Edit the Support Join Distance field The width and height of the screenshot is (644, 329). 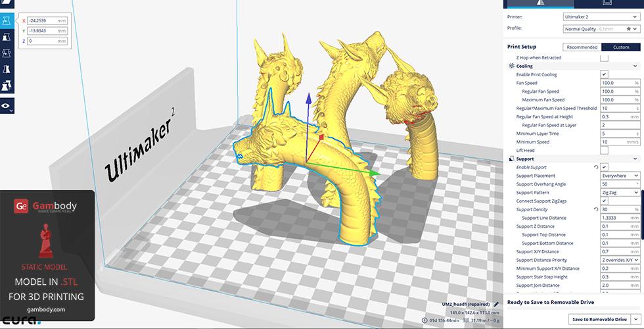click(x=620, y=286)
